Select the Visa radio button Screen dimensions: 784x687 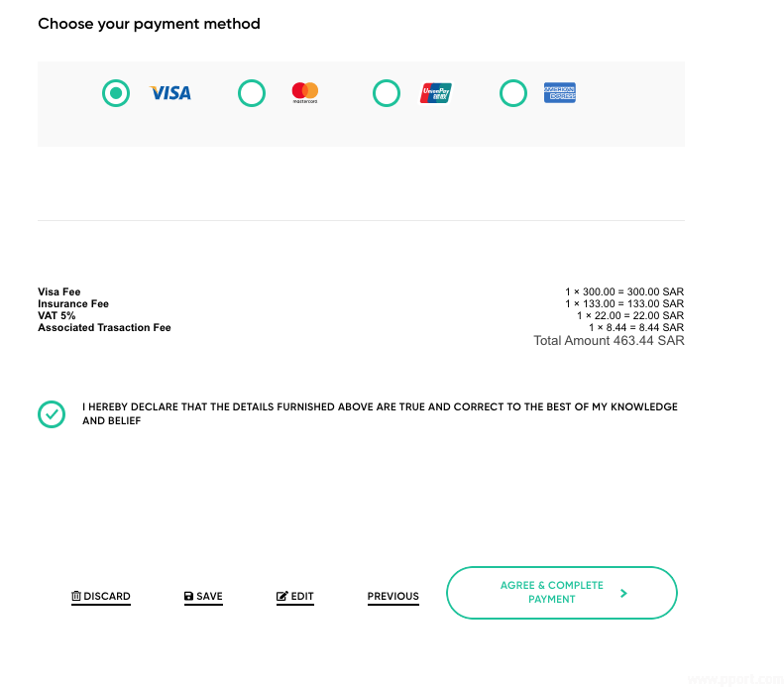pos(116,93)
